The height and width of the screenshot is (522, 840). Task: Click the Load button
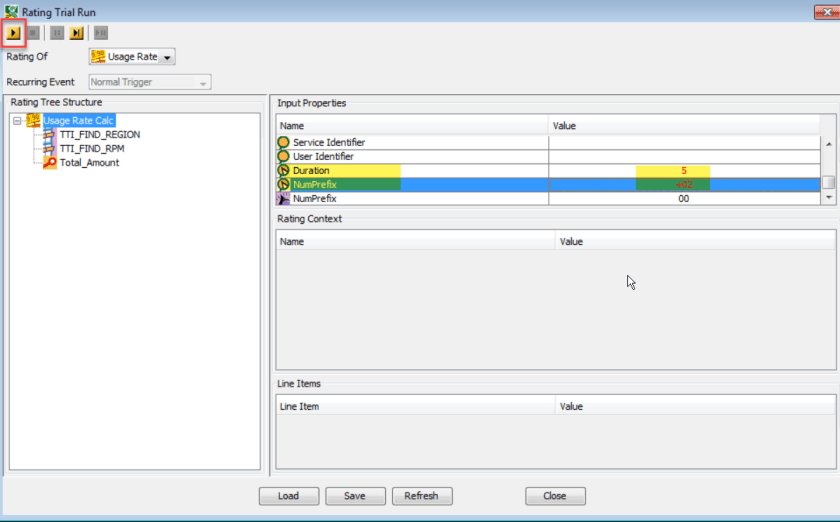pos(289,496)
